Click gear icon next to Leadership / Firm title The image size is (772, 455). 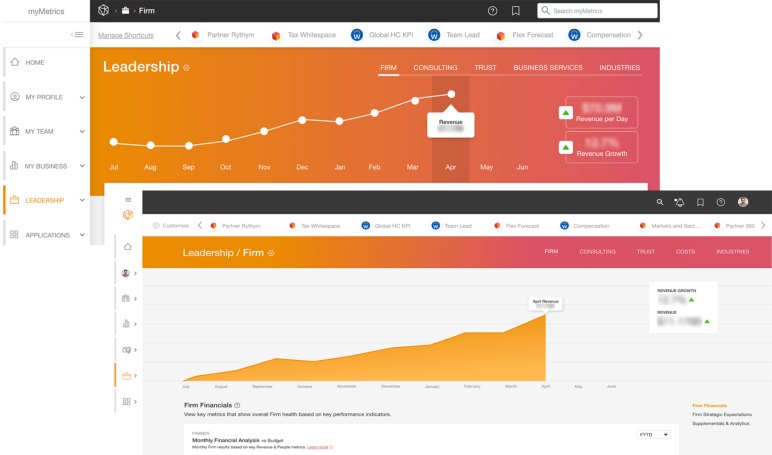(271, 253)
